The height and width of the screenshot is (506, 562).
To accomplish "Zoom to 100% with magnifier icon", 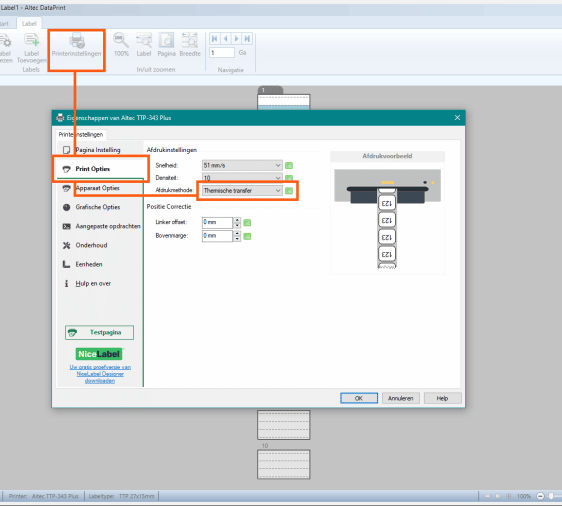I will 121,45.
